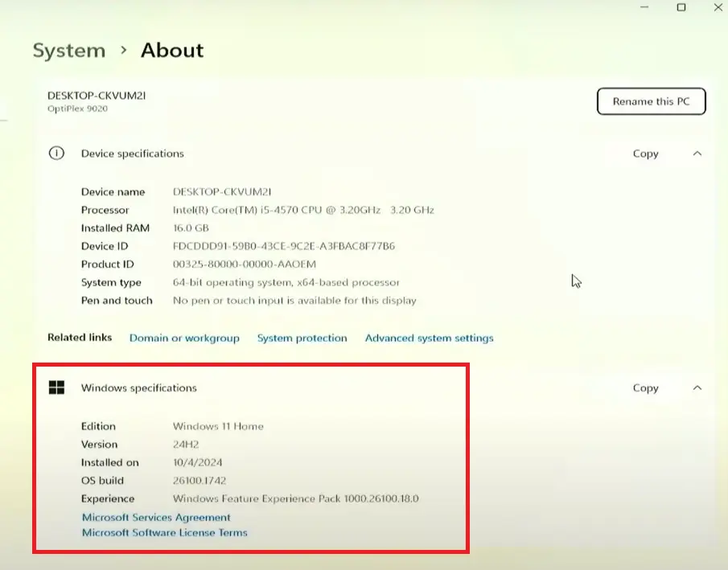
Task: Click the Windows logo icon
Action: pyautogui.click(x=56, y=388)
